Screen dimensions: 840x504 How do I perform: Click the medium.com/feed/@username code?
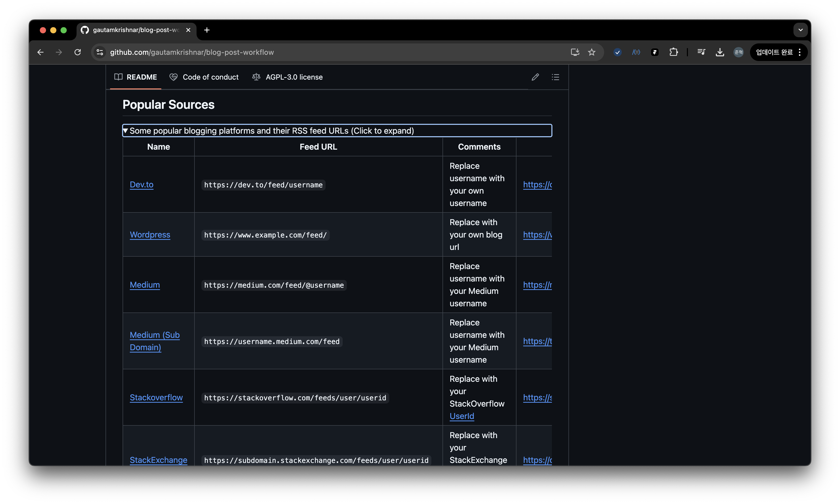[274, 285]
